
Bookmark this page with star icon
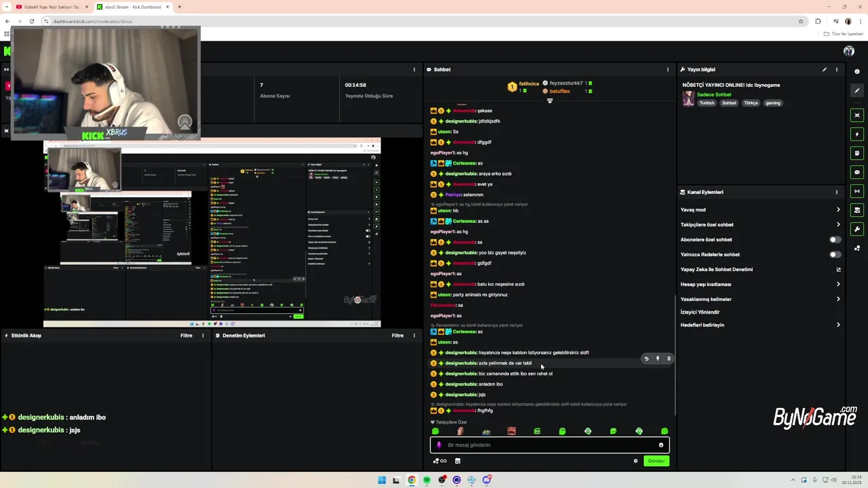tap(801, 21)
